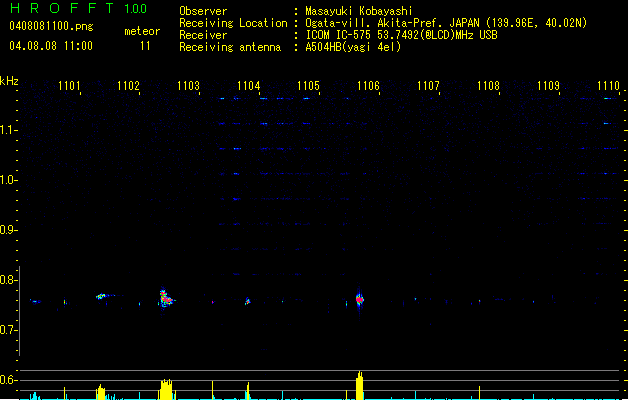Click the strong meteor echo near 1106

359,299
